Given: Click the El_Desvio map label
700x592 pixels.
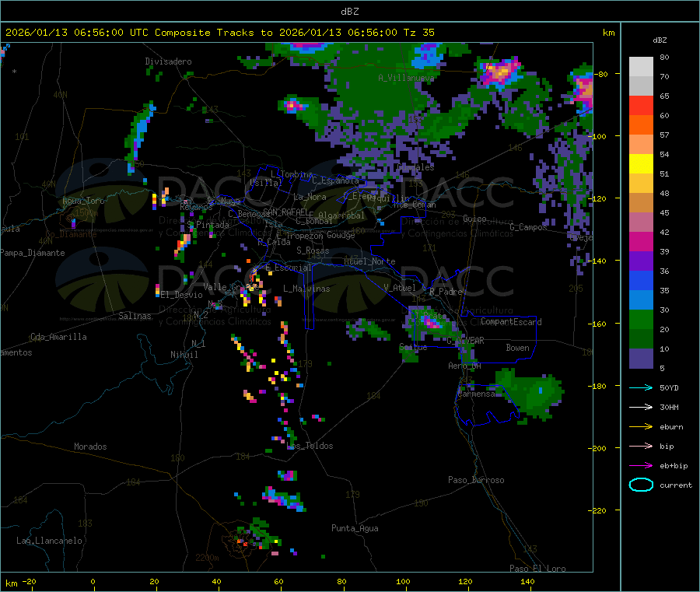Looking at the screenshot, I should pos(181,295).
